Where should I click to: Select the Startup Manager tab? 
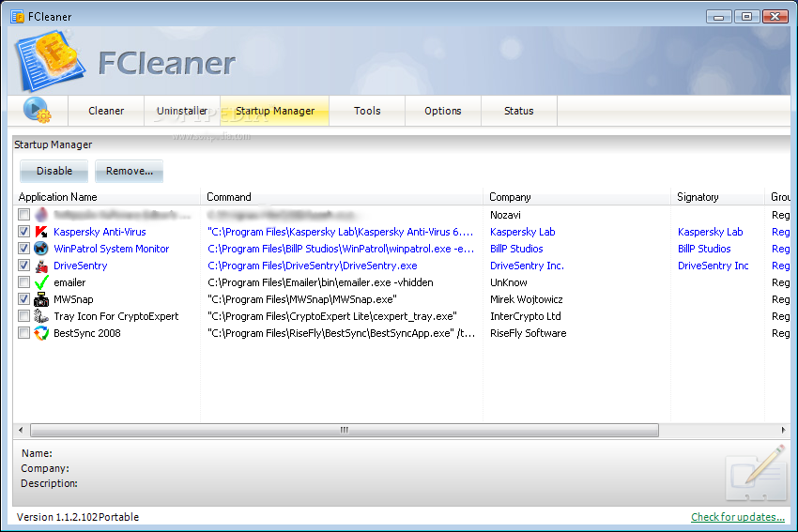tap(275, 111)
